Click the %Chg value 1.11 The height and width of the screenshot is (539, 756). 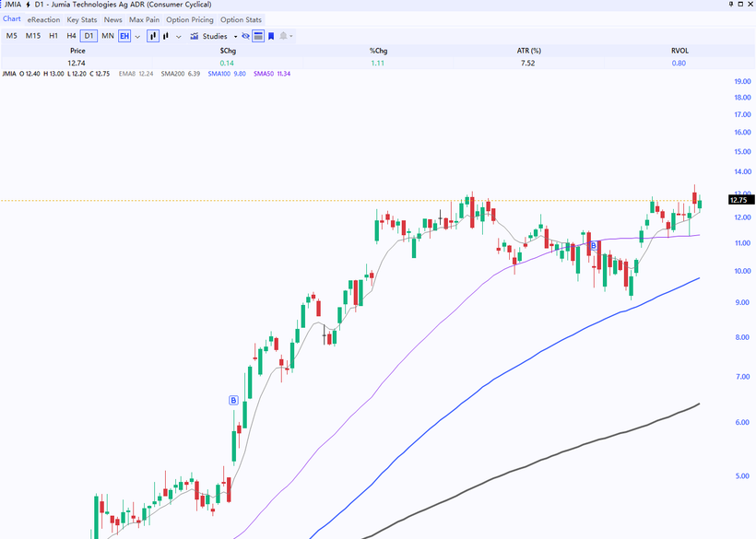[377, 63]
